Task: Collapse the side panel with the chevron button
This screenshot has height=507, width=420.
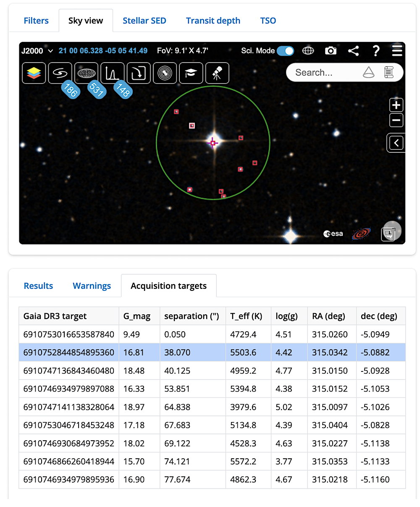Action: 396,143
